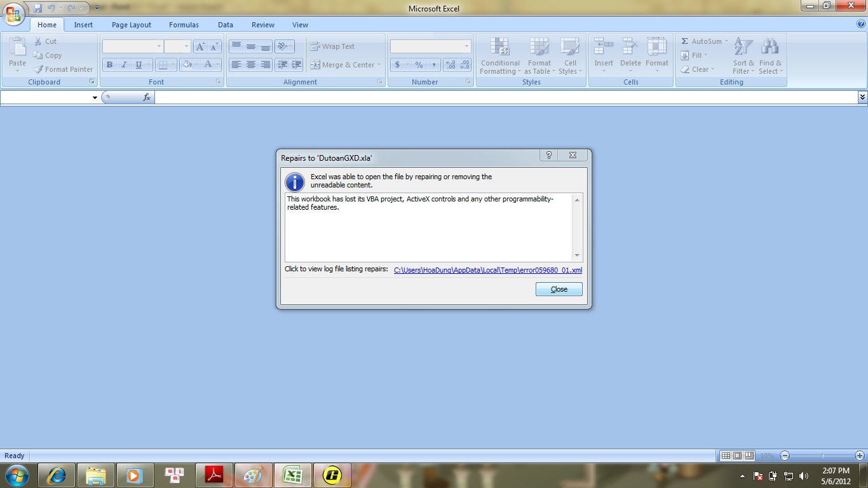The image size is (868, 488).
Task: Apply Comma Style number format
Action: 433,65
